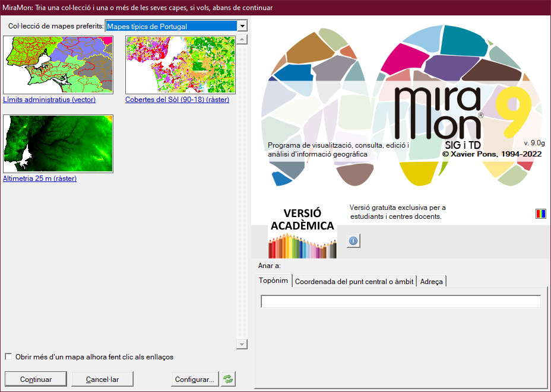Open 'Altimetria 25 m (ràster)' link
The width and height of the screenshot is (551, 392).
pyautogui.click(x=40, y=179)
